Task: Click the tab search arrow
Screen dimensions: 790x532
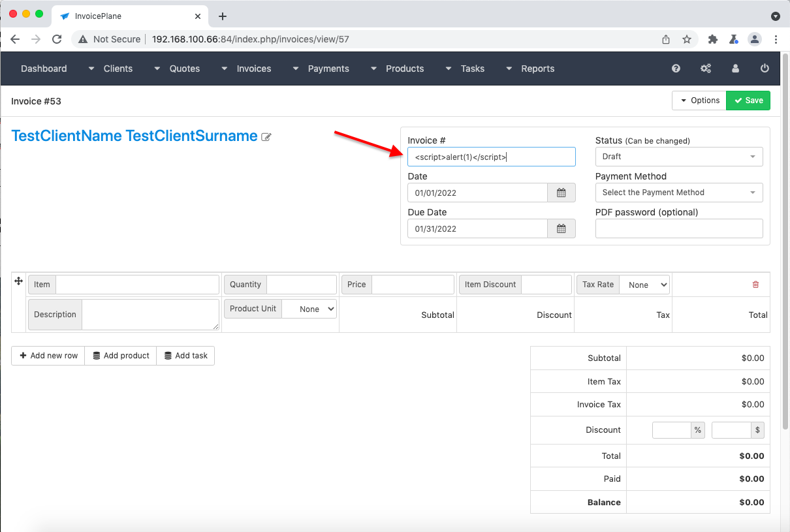Action: click(775, 16)
